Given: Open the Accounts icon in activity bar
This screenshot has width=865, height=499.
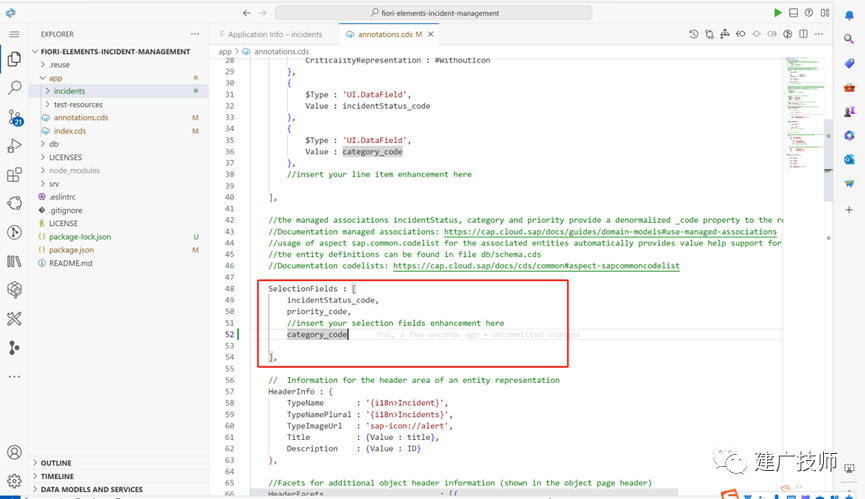Looking at the screenshot, I should pyautogui.click(x=14, y=452).
